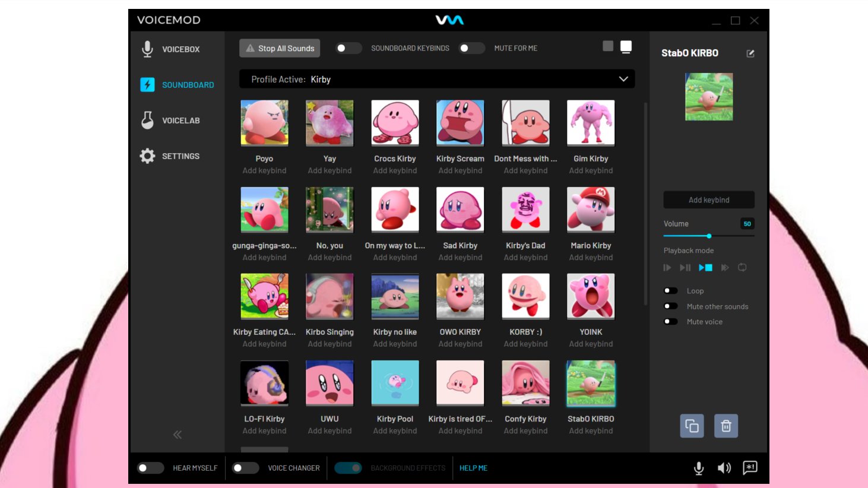
Task: Play the Yay sound thumbnail
Action: (x=330, y=122)
